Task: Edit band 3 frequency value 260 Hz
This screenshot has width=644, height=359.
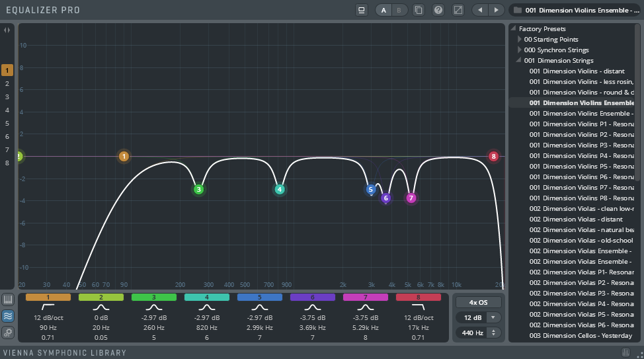Action: click(x=154, y=328)
